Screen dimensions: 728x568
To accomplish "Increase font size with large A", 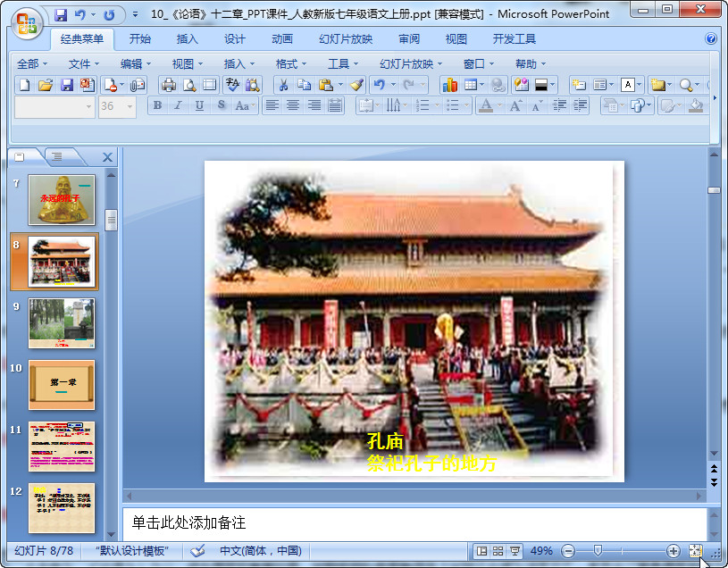I will click(515, 105).
